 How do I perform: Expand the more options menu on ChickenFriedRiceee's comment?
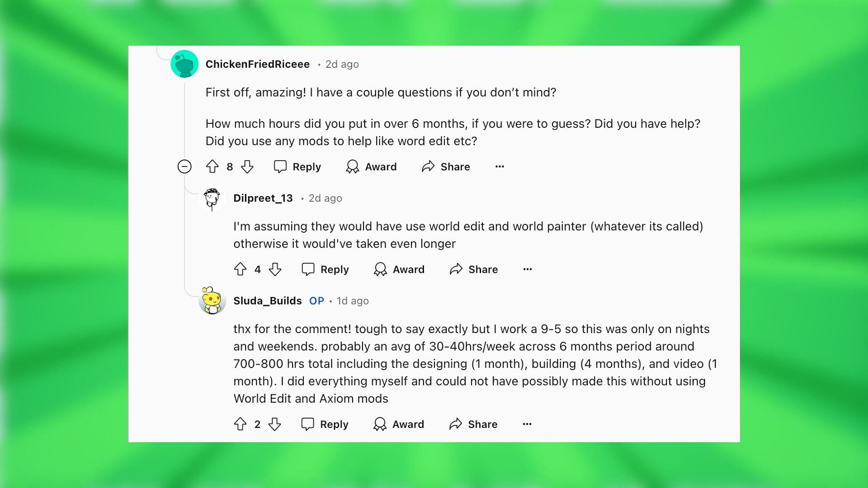coord(500,166)
